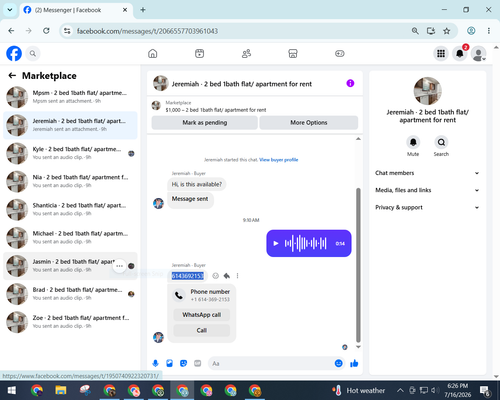Open the Brad conversation
This screenshot has height=400, width=500.
[x=70, y=294]
